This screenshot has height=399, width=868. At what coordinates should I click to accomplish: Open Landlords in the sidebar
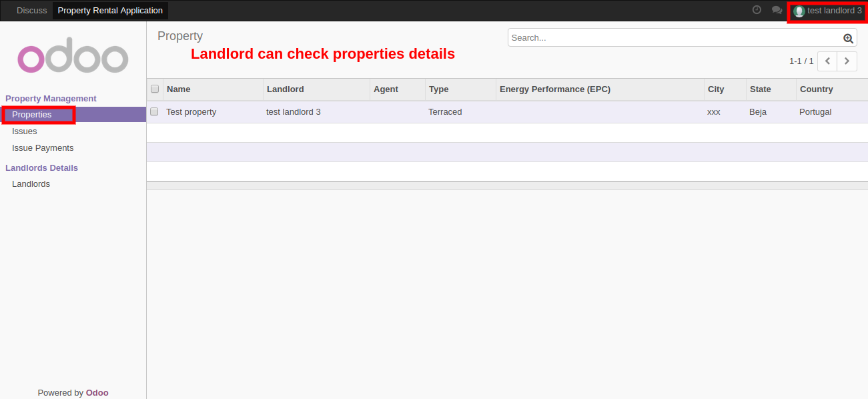coord(31,184)
